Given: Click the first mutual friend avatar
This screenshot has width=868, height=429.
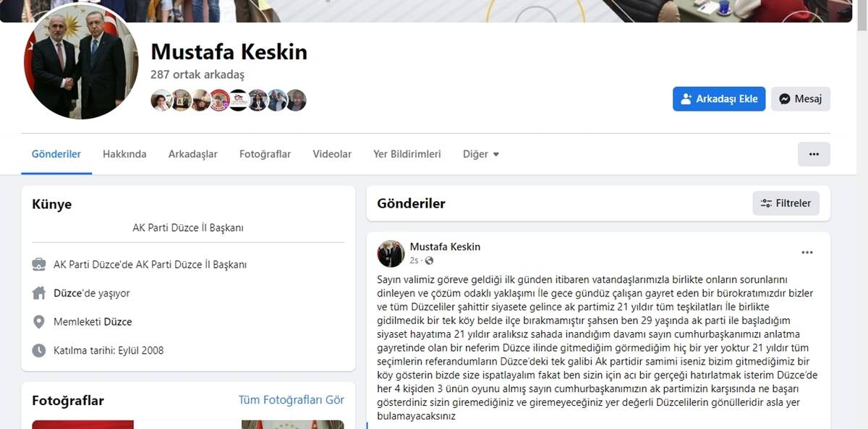Looking at the screenshot, I should click(x=160, y=101).
